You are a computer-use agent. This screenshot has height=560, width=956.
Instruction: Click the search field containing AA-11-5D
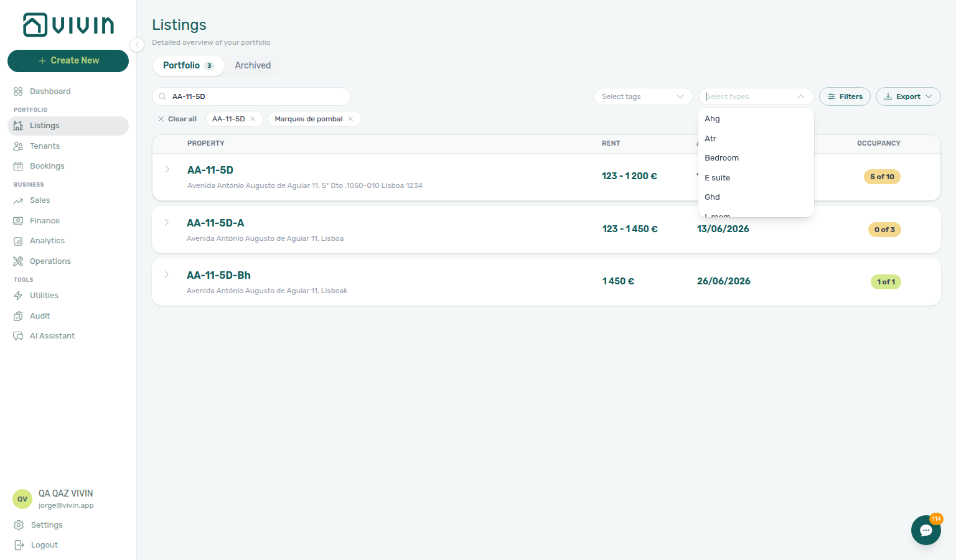tap(251, 96)
